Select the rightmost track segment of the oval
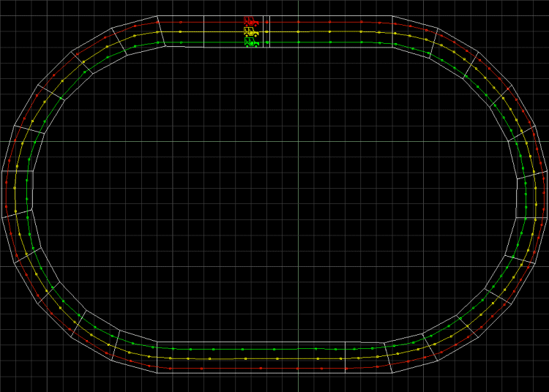The height and width of the screenshot is (392, 549). tap(532, 197)
